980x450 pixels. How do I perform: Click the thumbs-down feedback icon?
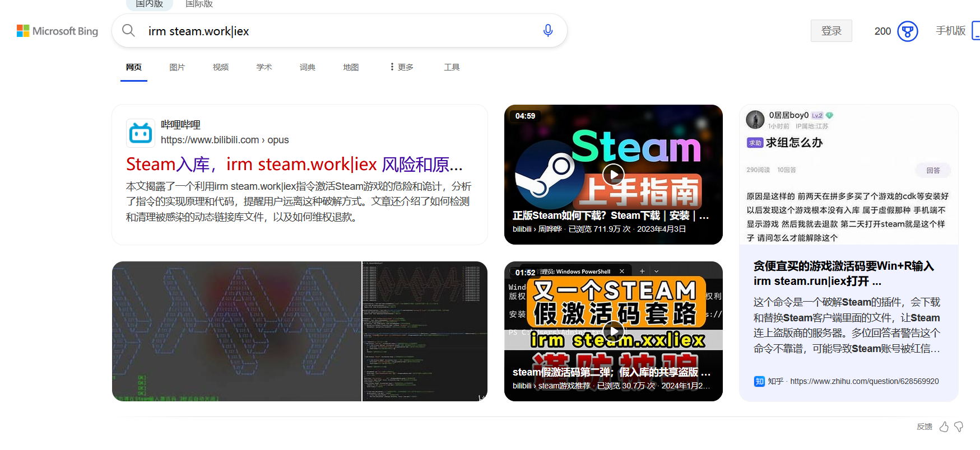click(x=959, y=426)
